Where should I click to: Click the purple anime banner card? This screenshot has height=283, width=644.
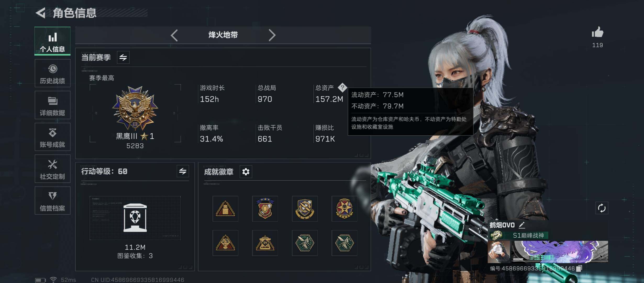pyautogui.click(x=560, y=252)
